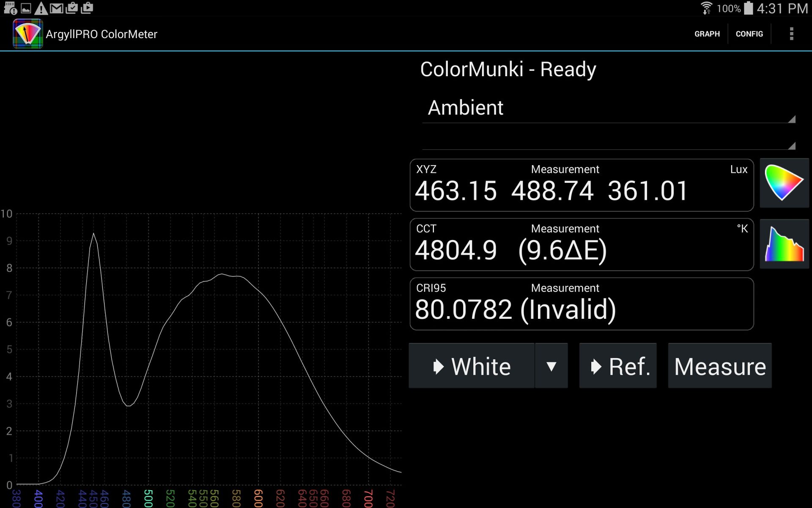This screenshot has height=508, width=812.
Task: Tap the 100% battery percentage text
Action: click(x=728, y=8)
